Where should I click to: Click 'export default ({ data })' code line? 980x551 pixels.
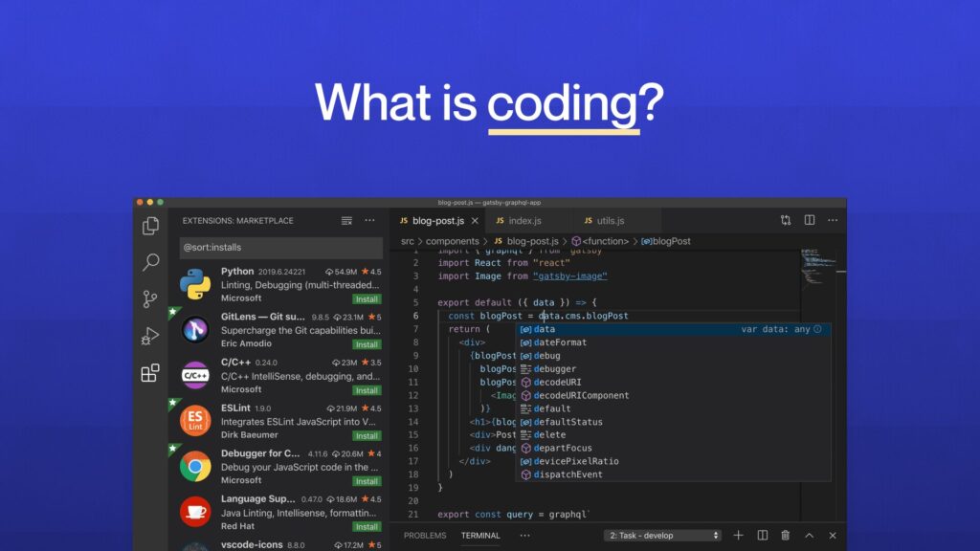(517, 302)
